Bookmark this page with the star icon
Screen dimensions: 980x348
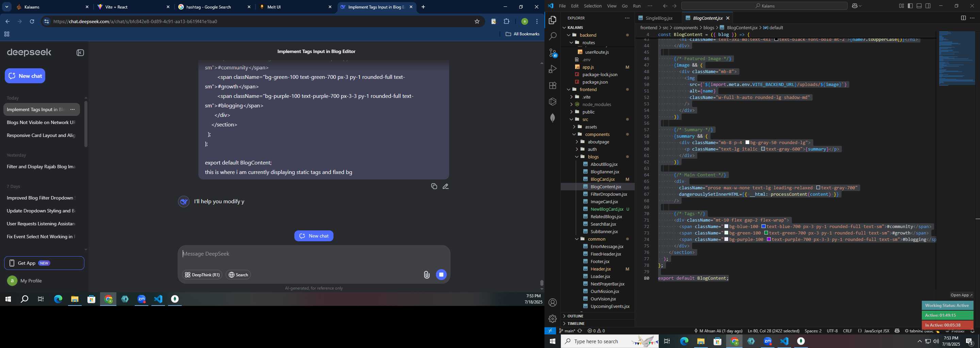(x=477, y=22)
